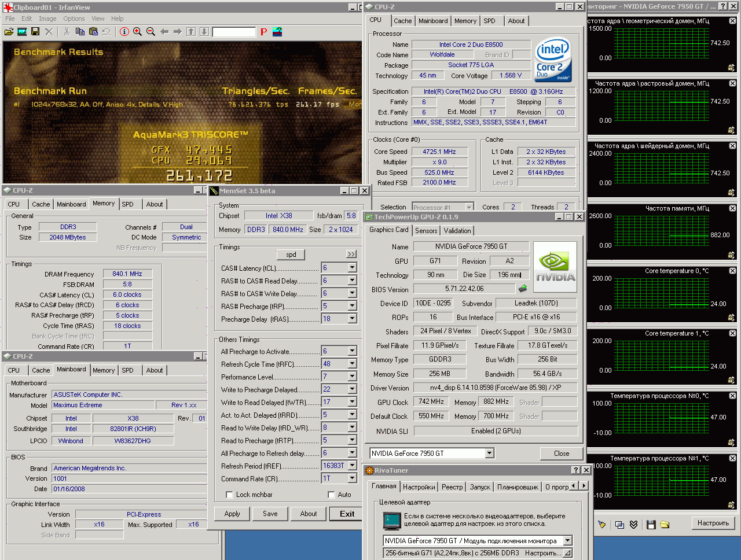Expand the RAS# Precharge (tRP) dropdown in MemSet
The width and height of the screenshot is (741, 560).
point(352,306)
